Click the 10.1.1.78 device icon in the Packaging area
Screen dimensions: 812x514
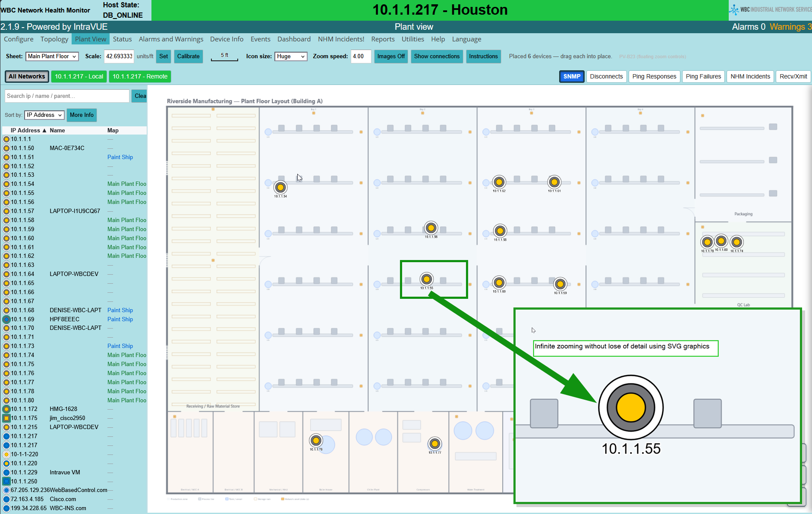(x=707, y=242)
